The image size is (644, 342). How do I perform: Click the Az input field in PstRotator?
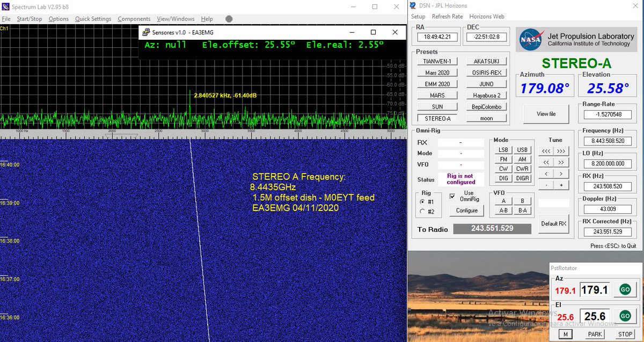(x=595, y=289)
